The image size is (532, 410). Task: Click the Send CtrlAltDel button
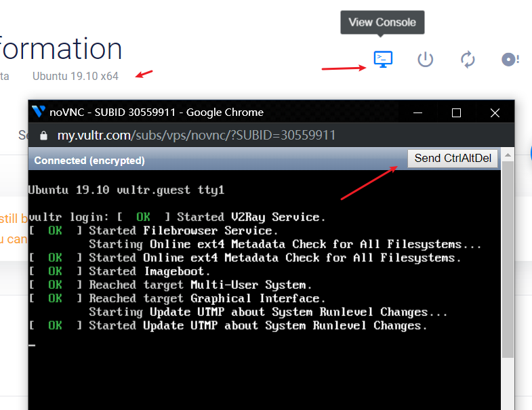453,158
